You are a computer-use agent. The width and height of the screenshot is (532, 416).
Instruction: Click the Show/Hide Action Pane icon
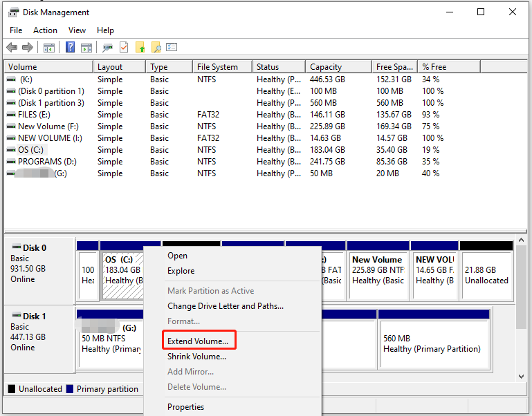click(x=86, y=48)
